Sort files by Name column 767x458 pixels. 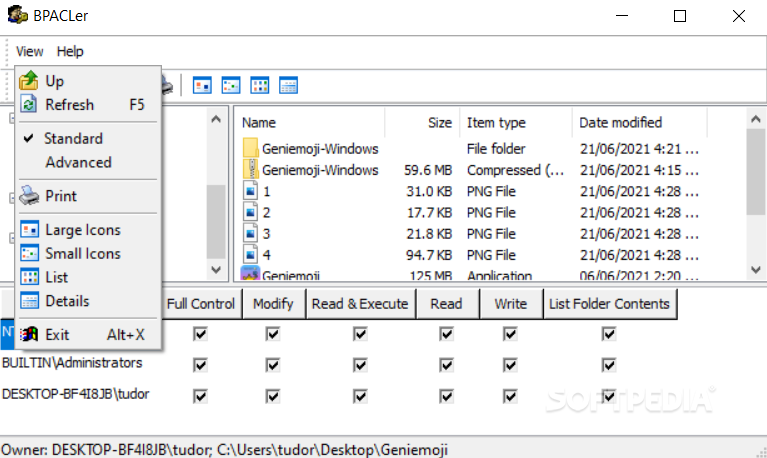point(310,122)
